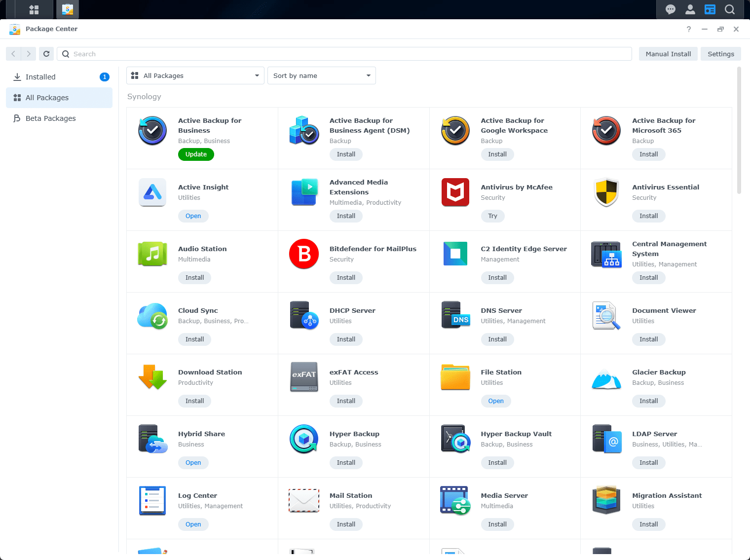Click the Package Center taskbar icon
750x560 pixels.
click(x=68, y=9)
